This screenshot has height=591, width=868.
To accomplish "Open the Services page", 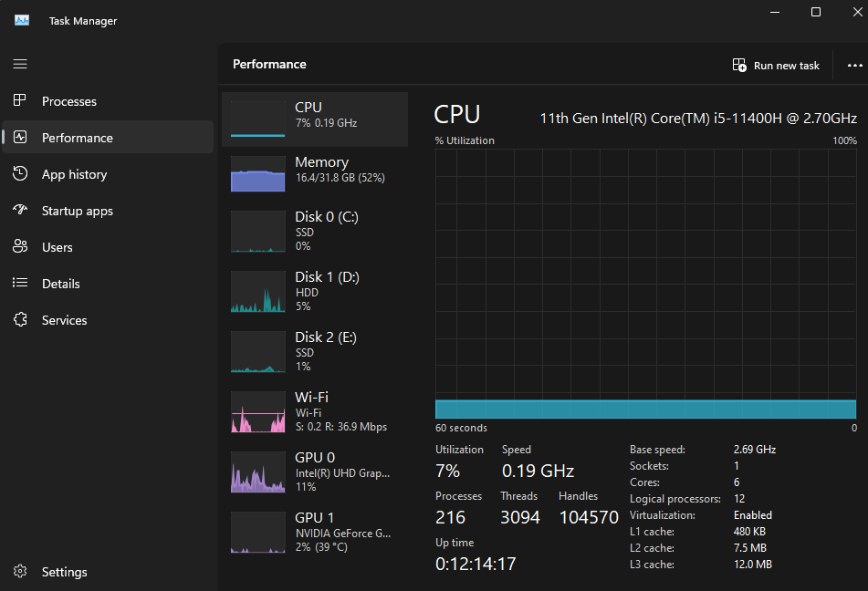I will 64,320.
